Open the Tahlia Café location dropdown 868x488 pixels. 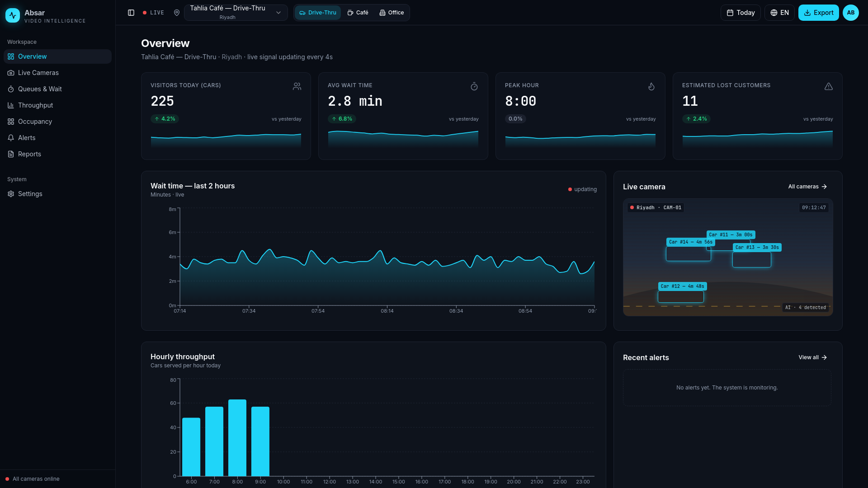coord(236,13)
